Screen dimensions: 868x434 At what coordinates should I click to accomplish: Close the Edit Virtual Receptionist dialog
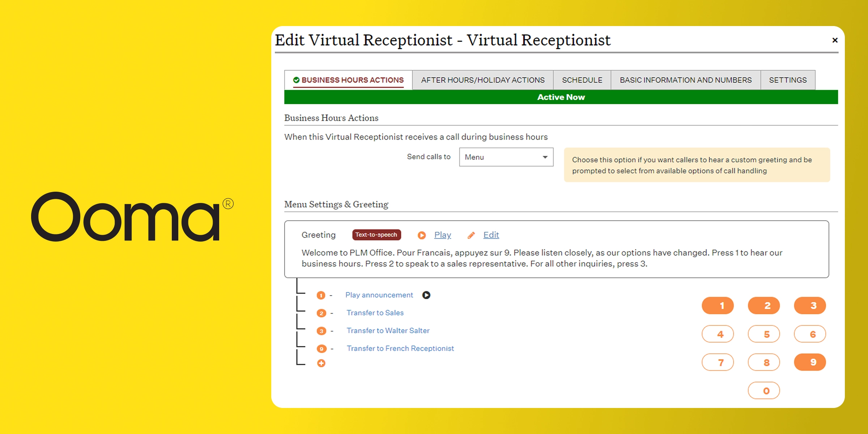(835, 40)
